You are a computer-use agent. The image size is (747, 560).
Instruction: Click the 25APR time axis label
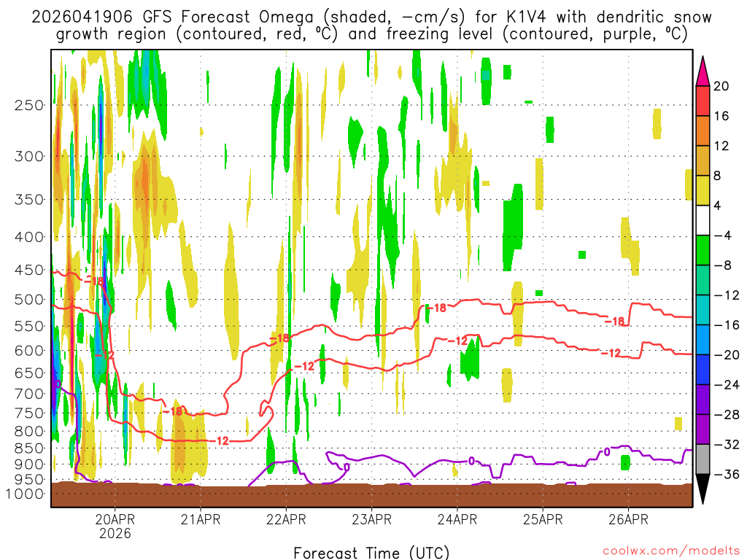click(x=543, y=519)
